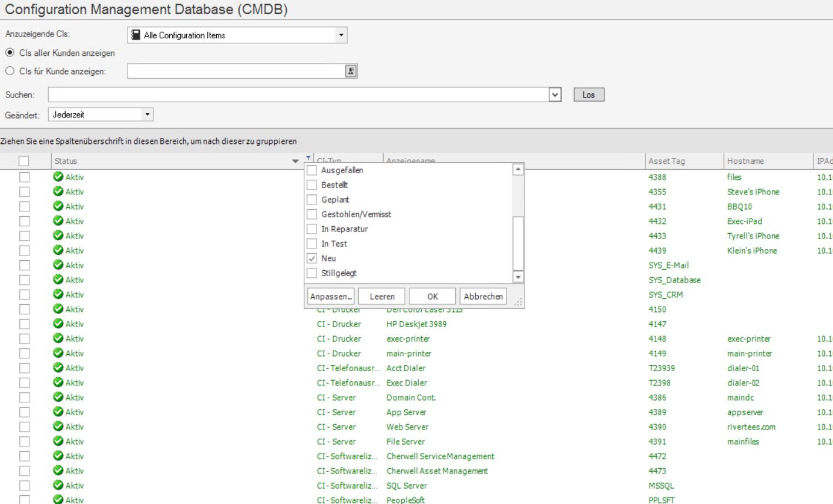Click the green Aktiv status icon in the first row
The image size is (833, 504).
pos(58,177)
